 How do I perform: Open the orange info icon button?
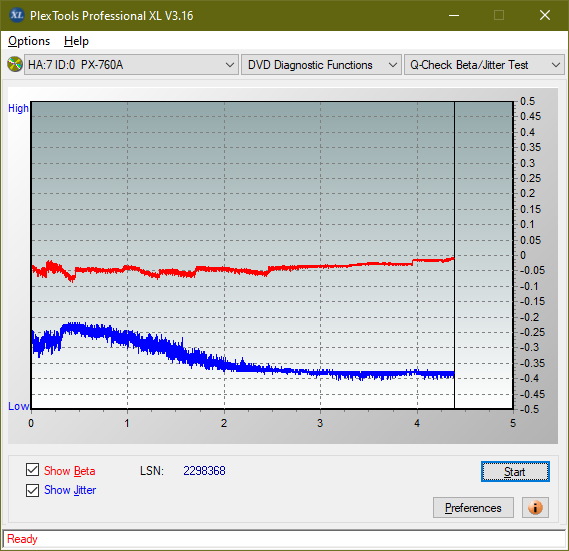pos(535,507)
